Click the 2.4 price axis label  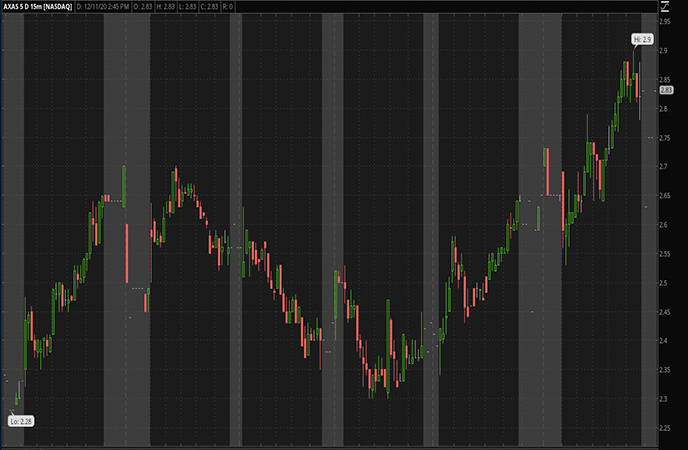pos(663,341)
